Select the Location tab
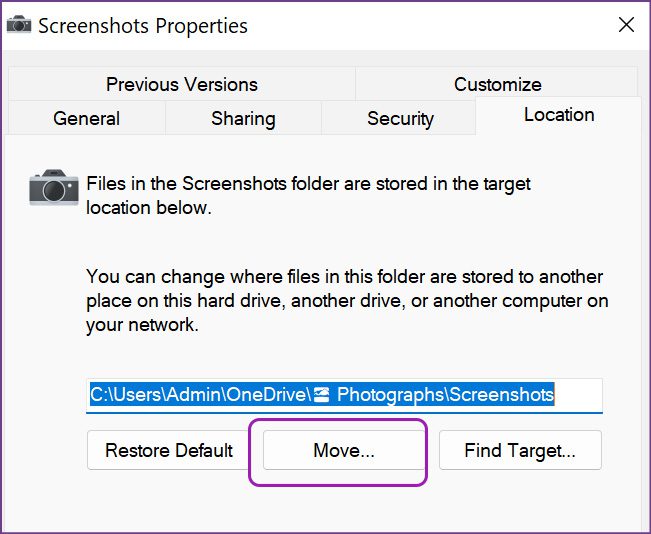Viewport: 651px width, 534px height. tap(559, 115)
